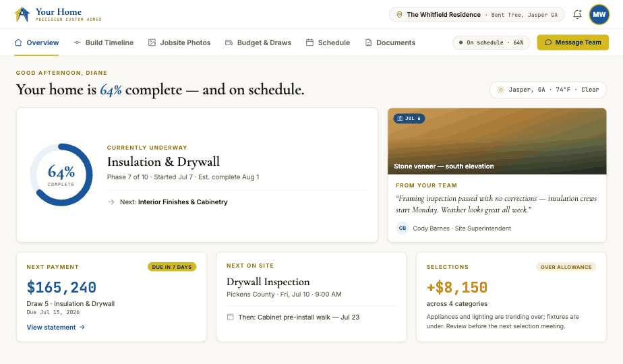Click the Due Jul 15, 2026 date

click(x=53, y=312)
